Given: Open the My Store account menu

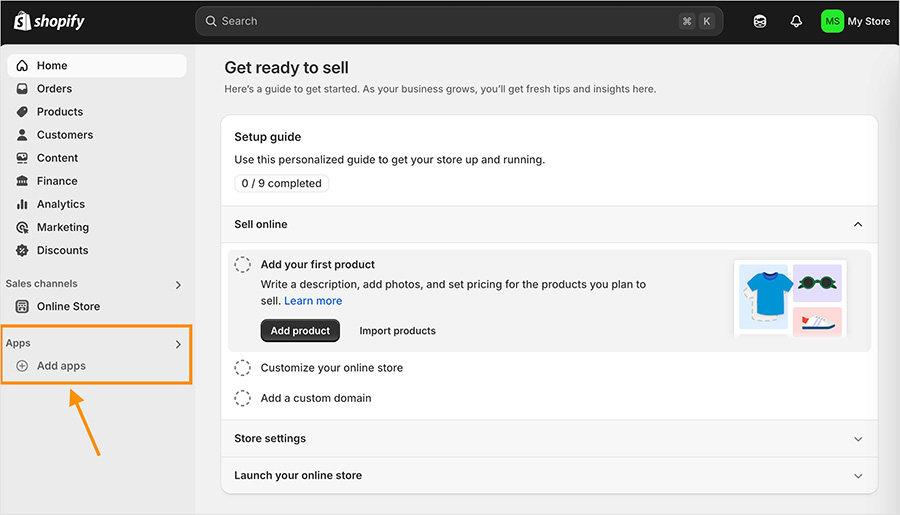Looking at the screenshot, I should (856, 21).
